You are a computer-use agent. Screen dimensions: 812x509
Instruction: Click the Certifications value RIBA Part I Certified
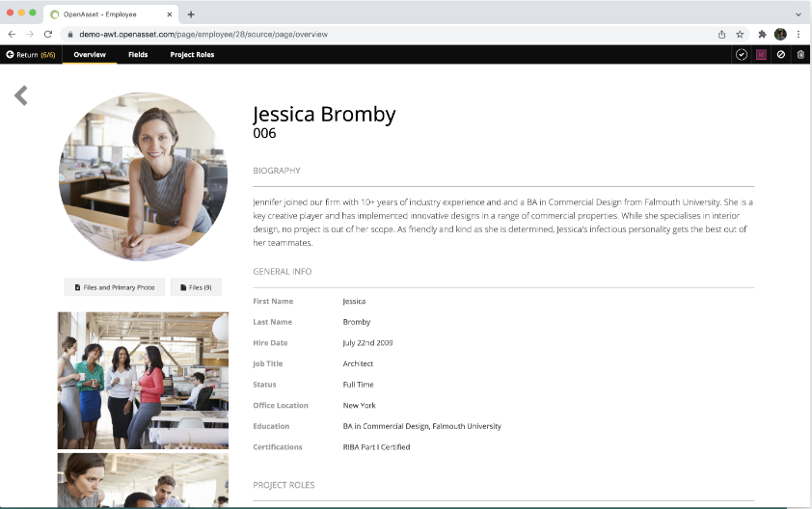376,447
